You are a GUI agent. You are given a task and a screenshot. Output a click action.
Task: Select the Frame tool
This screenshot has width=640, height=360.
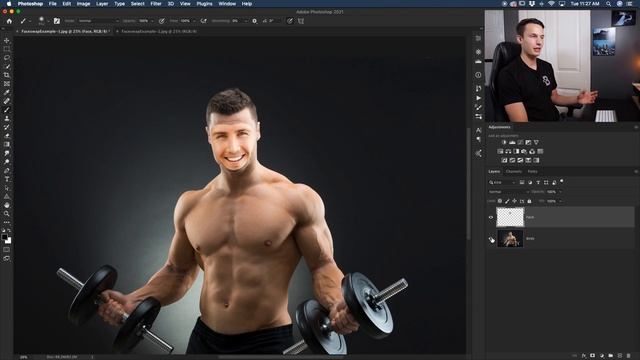point(7,84)
